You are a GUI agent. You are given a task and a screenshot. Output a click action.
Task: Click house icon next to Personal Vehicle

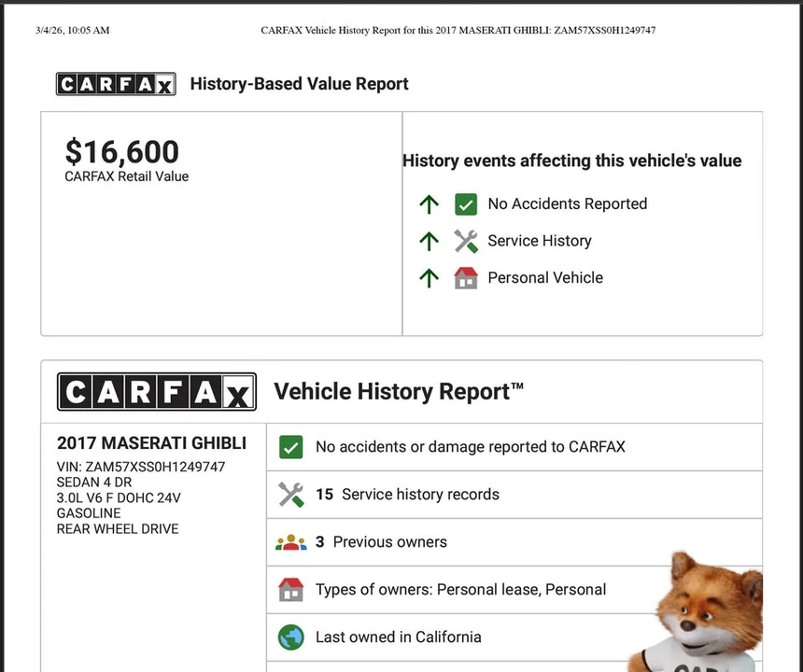coord(466,278)
